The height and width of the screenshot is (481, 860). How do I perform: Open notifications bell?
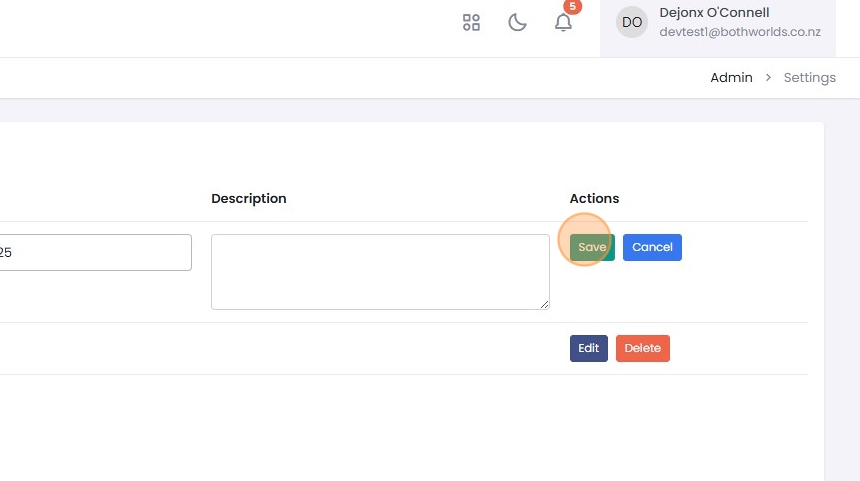[x=563, y=23]
